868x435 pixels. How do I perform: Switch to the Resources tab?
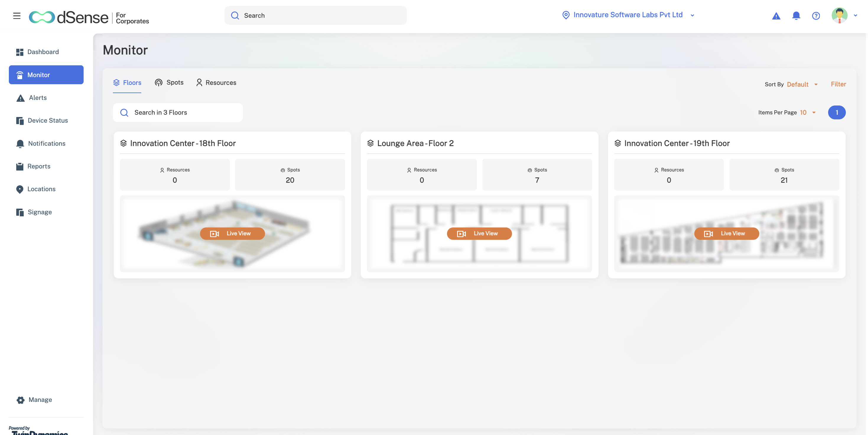pyautogui.click(x=216, y=82)
